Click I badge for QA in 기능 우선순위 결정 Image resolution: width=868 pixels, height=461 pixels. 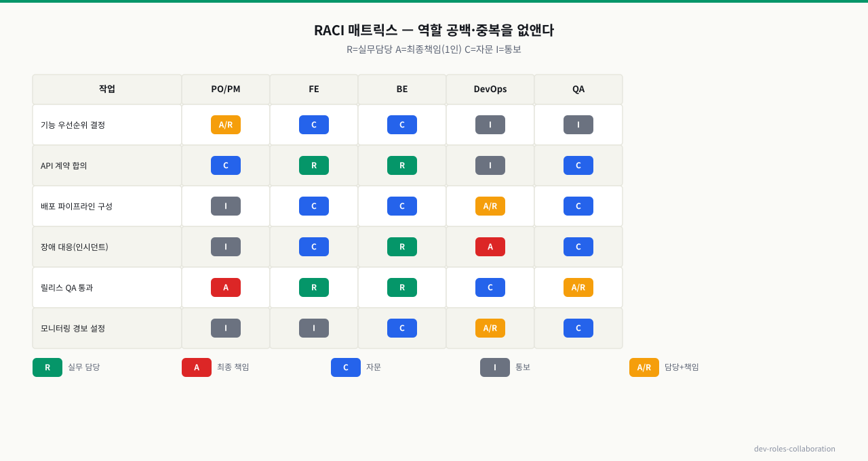[578, 125]
